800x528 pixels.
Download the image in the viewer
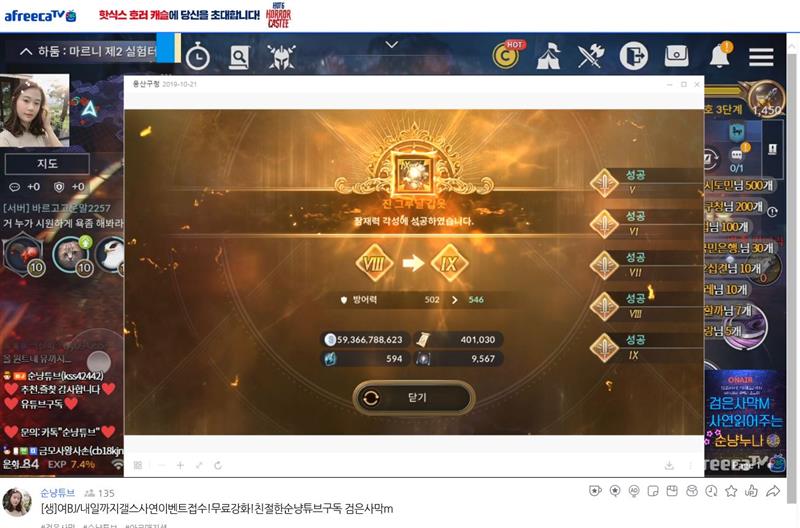click(x=669, y=465)
